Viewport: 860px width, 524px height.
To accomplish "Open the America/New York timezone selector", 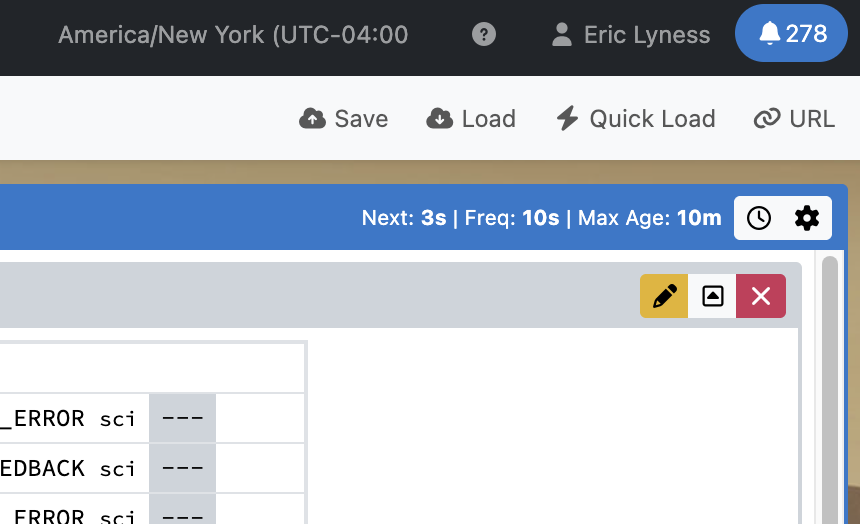I will tap(233, 35).
